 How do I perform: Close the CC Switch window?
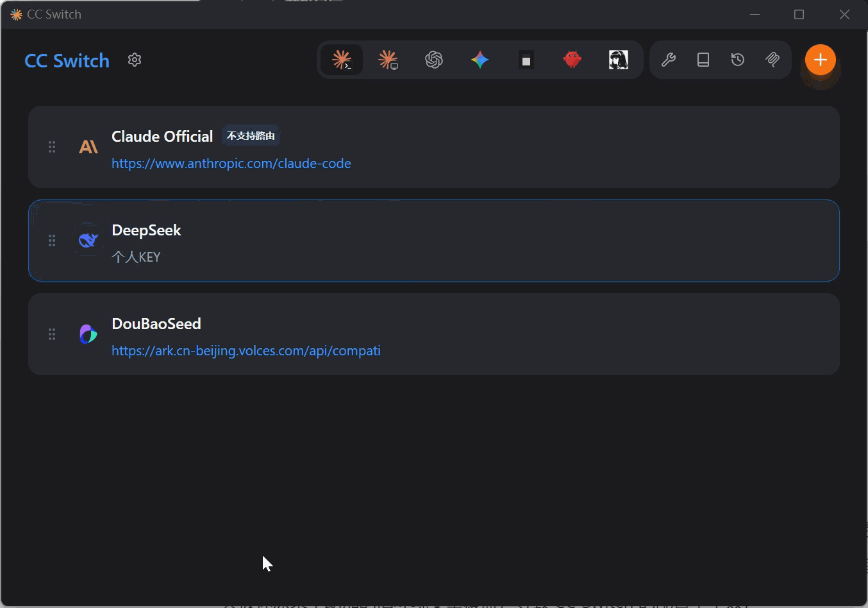[844, 14]
